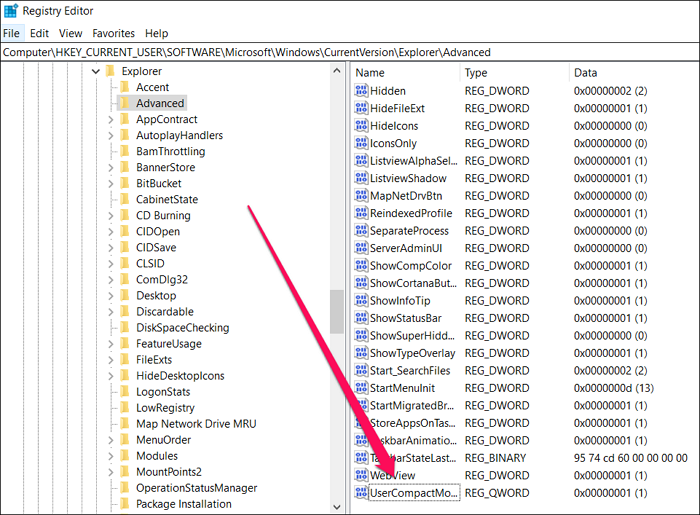Click the Accent key folder icon
The width and height of the screenshot is (700, 515).
point(125,87)
